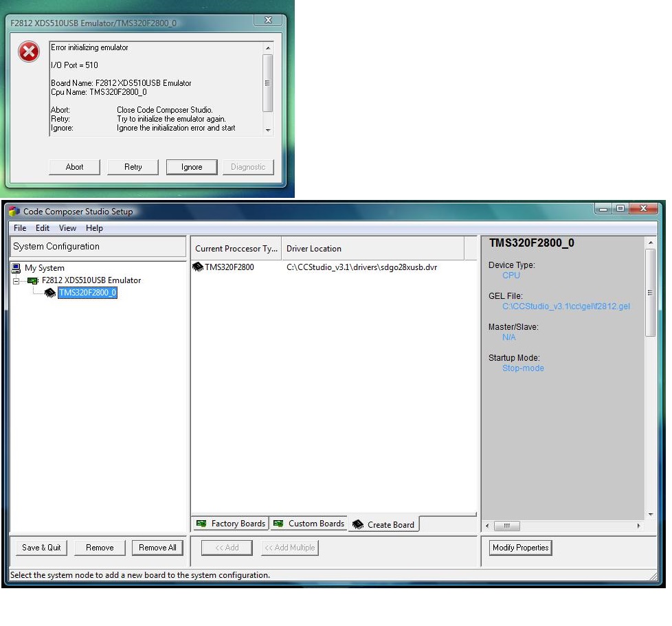This screenshot has height=626, width=672.
Task: Select F2812 XDS510USB Emulator tree node
Action: [91, 280]
